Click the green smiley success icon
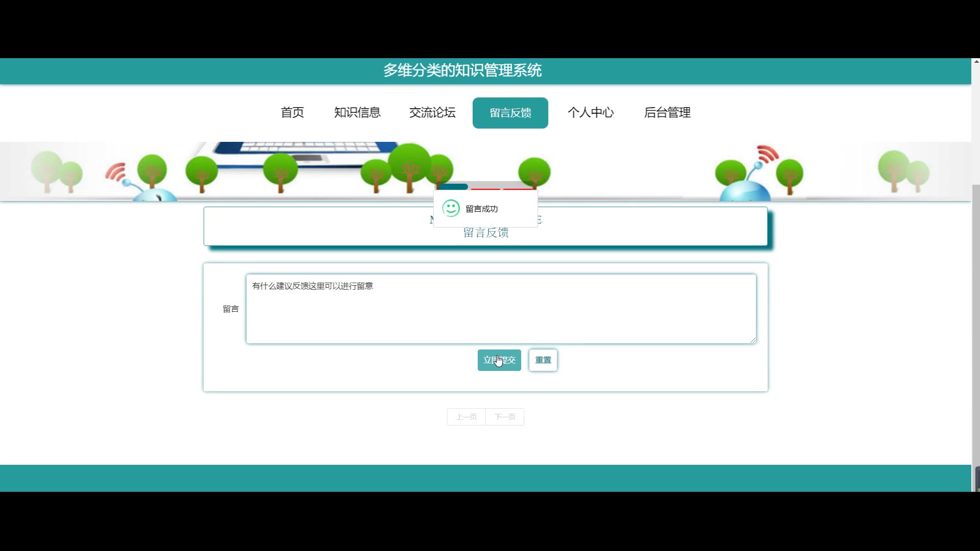Viewport: 980px width, 551px height. [451, 208]
